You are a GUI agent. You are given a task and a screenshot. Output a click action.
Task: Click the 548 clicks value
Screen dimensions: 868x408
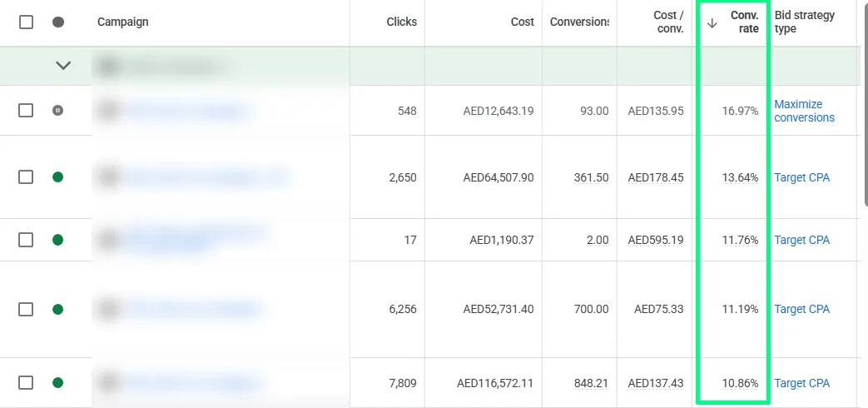(408, 111)
